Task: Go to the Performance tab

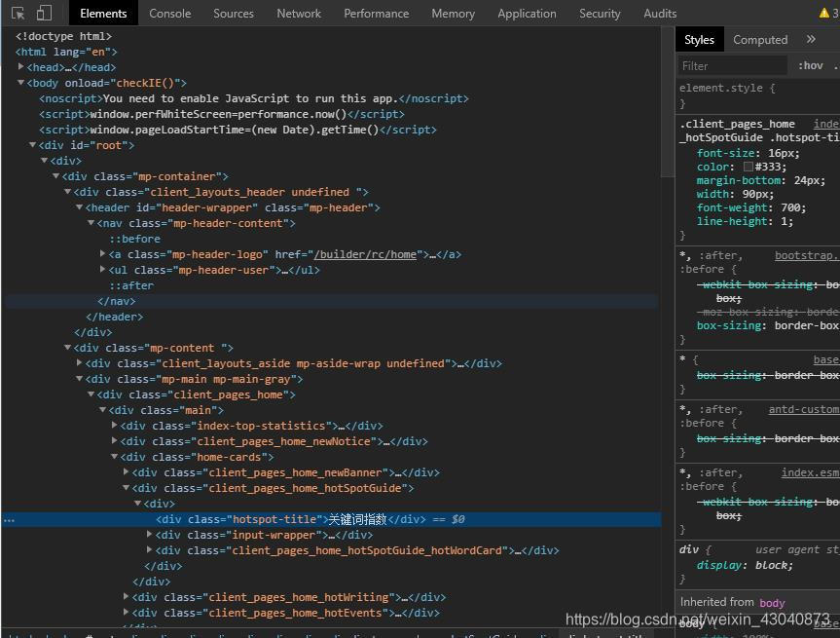Action: point(376,14)
